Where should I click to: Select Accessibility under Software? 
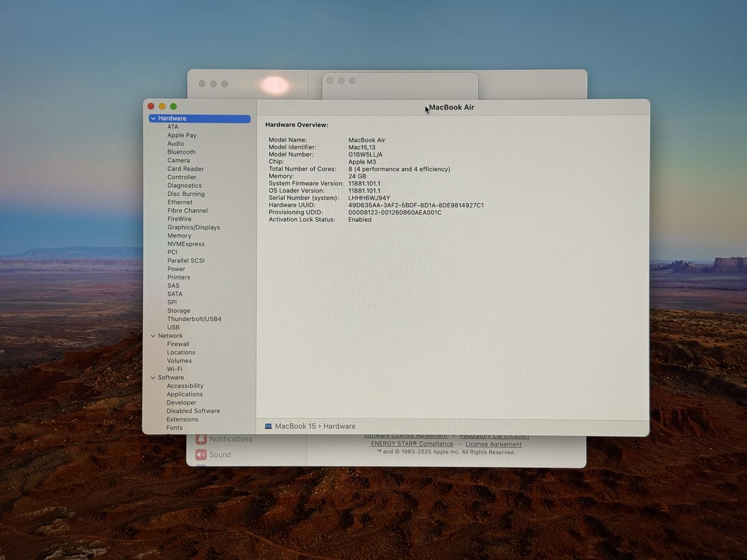pyautogui.click(x=185, y=386)
